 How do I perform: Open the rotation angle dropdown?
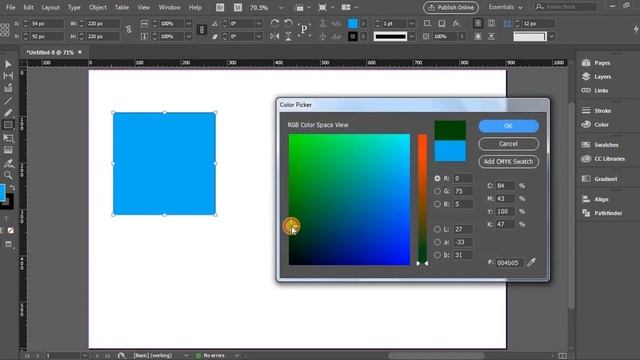pyautogui.click(x=259, y=24)
